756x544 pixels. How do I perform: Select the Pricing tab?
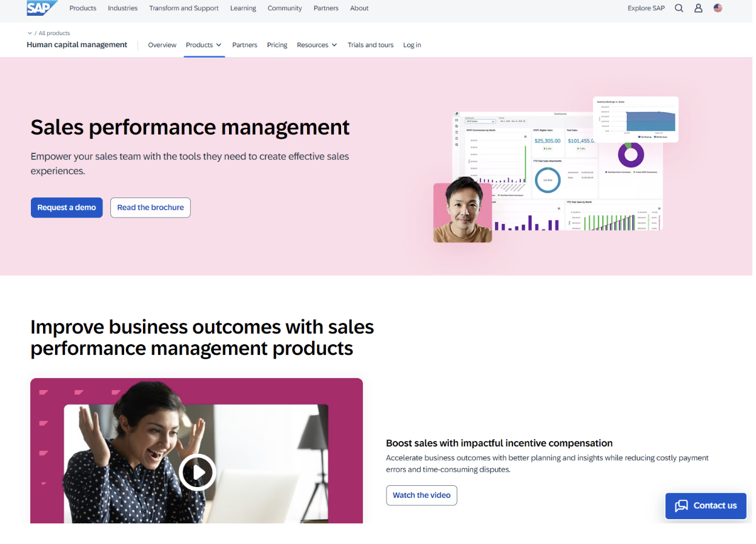click(277, 45)
